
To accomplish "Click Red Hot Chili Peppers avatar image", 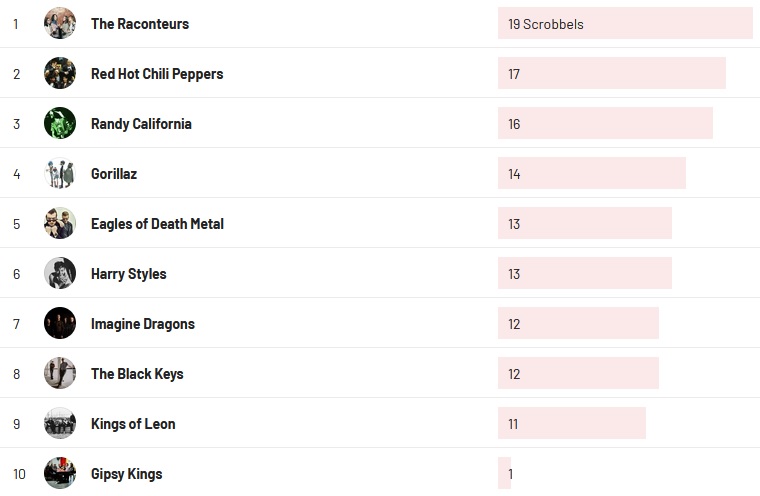I will point(60,73).
